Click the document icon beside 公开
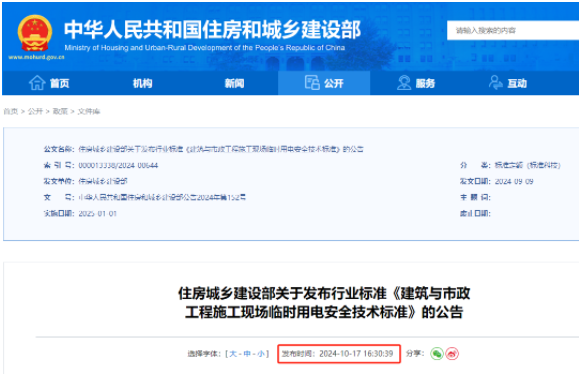Screen dimensions: 579x392 point(312,83)
